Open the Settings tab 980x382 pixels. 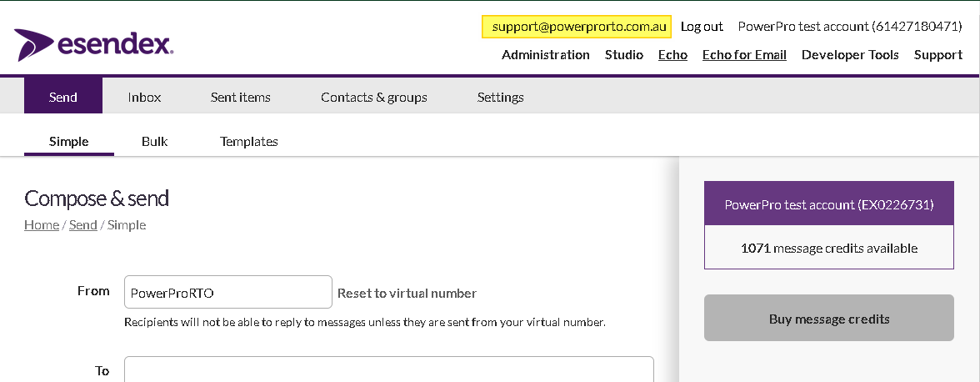coord(501,97)
